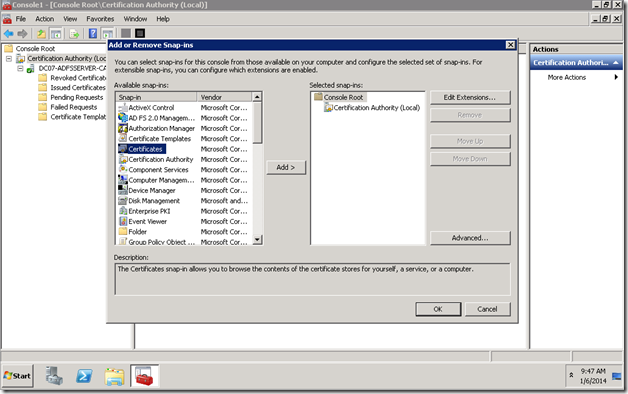Click the Vendor column header
This screenshot has height=394, width=628.
click(x=224, y=97)
